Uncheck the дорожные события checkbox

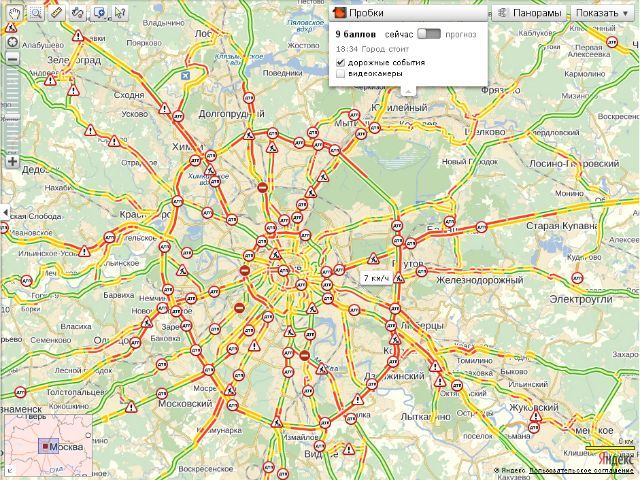(x=340, y=62)
